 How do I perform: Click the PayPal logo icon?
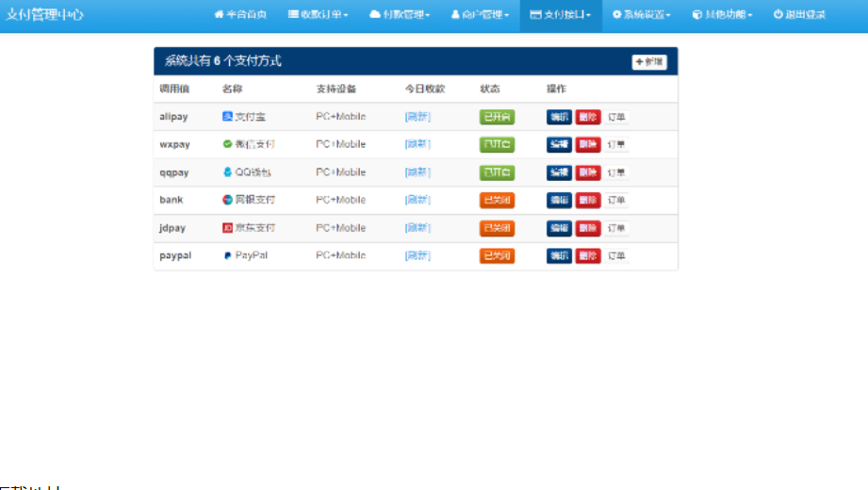click(227, 255)
